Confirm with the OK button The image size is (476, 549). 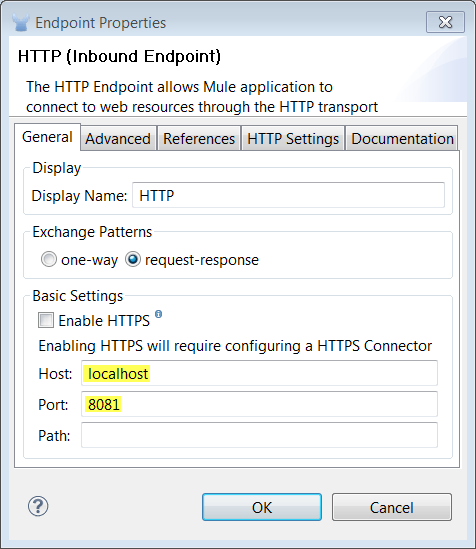click(x=262, y=507)
